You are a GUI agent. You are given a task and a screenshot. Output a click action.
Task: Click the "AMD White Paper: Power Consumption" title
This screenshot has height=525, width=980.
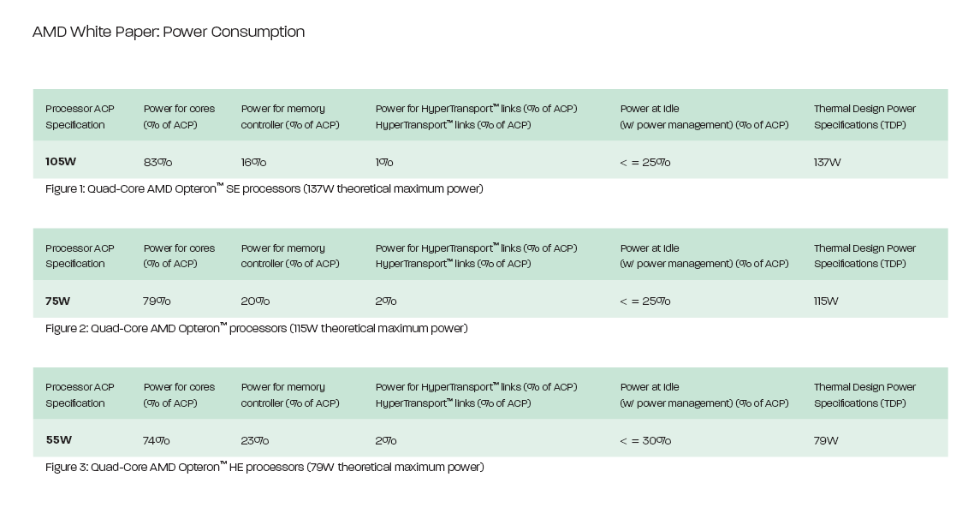[x=169, y=33]
